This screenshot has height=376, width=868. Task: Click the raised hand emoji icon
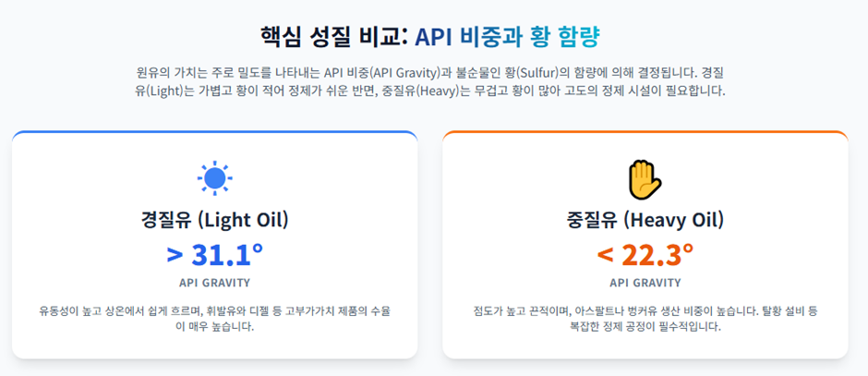coord(645,179)
